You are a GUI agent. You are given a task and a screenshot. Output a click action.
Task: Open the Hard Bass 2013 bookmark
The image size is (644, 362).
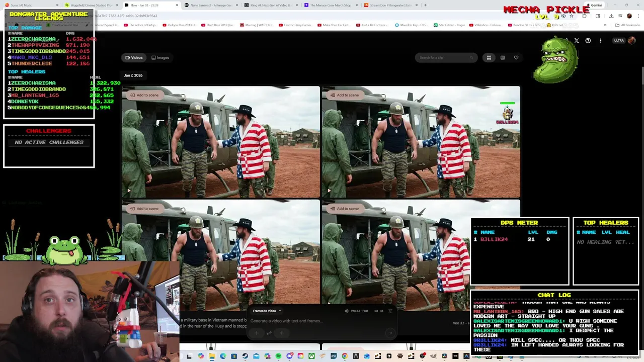(x=218, y=25)
